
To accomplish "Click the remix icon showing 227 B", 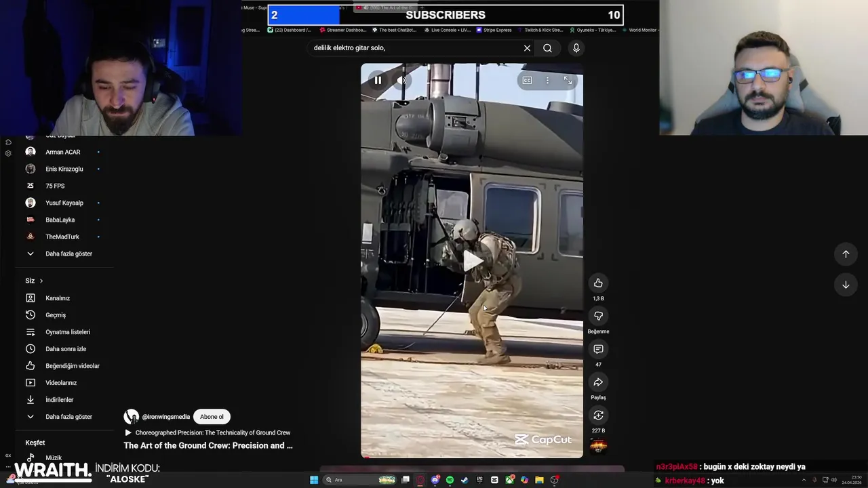I will click(598, 415).
